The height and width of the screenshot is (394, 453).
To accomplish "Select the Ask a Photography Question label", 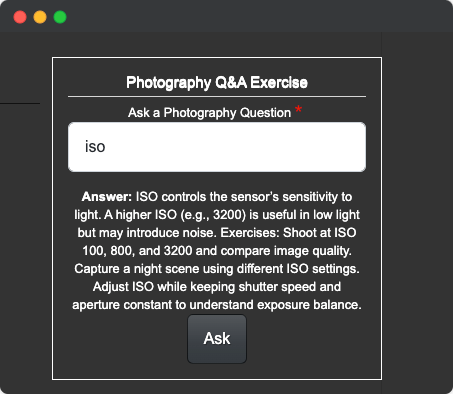I will point(210,113).
